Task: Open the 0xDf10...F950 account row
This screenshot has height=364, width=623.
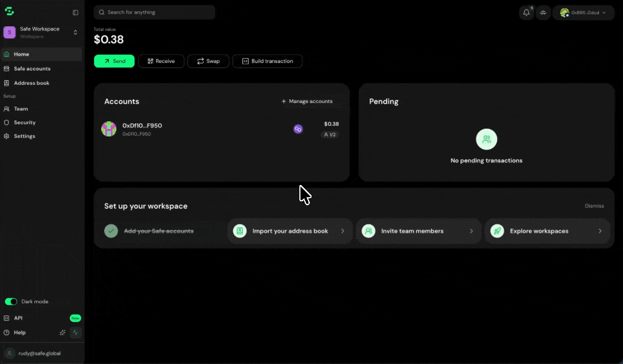Action: coord(221,129)
